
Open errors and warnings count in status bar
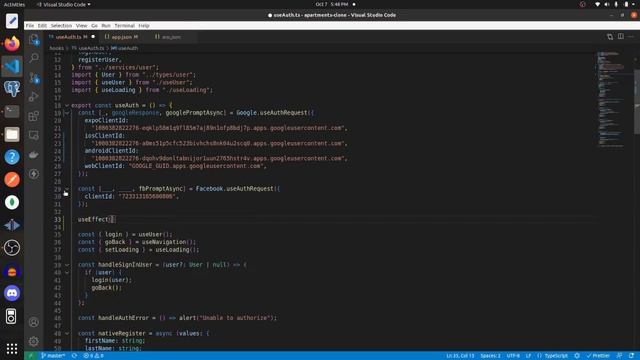(93, 356)
